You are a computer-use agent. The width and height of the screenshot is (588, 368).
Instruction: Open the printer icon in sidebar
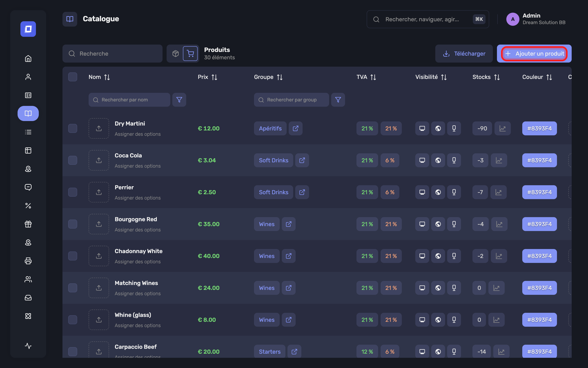coord(28,261)
